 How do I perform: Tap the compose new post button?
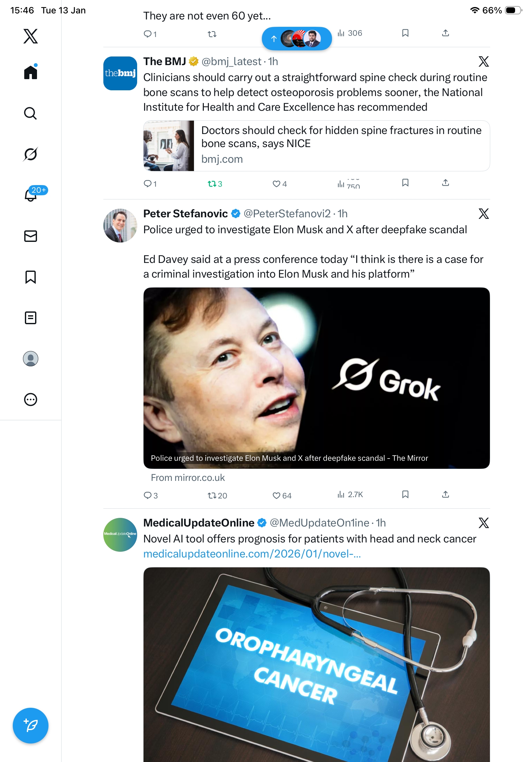point(31,725)
